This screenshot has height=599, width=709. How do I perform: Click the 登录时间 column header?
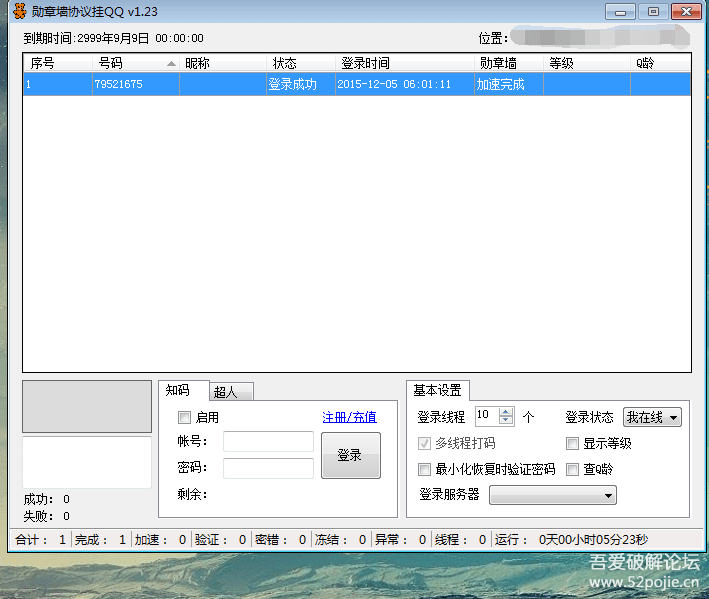[x=405, y=63]
